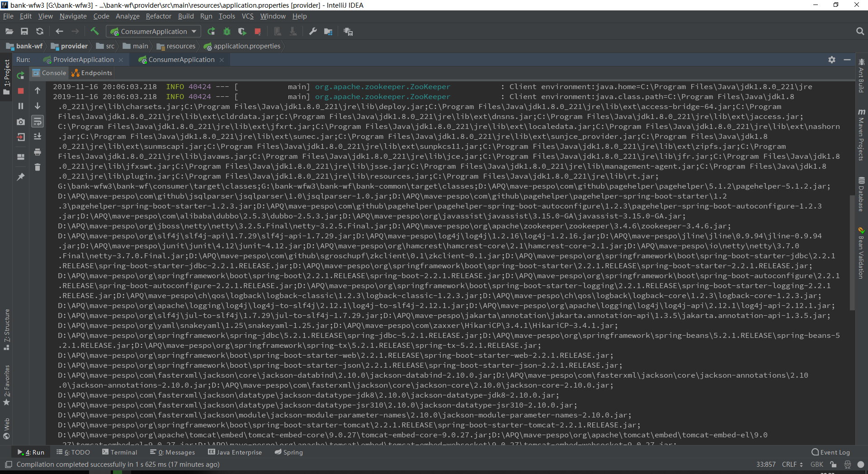The image size is (868, 474).
Task: Change line separator via CRLF selector
Action: 792,465
